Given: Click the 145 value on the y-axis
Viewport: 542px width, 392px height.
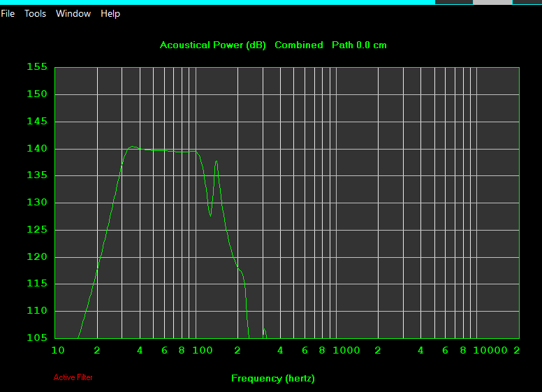Looking at the screenshot, I should 37,122.
